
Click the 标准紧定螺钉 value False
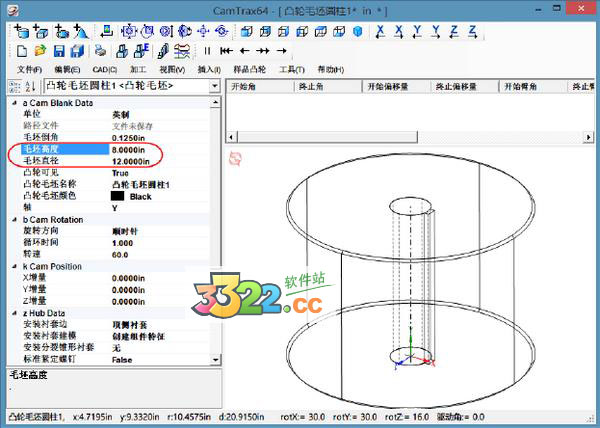(122, 360)
